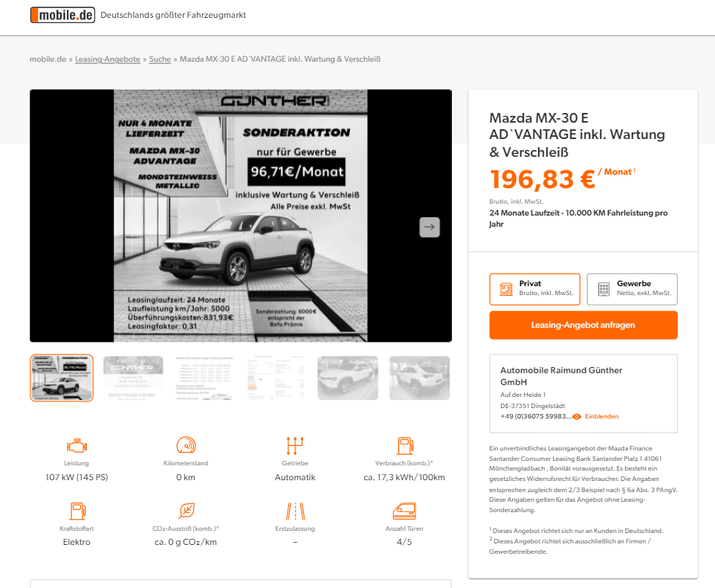Open the price table thumbnail
This screenshot has width=715, height=588.
(204, 378)
